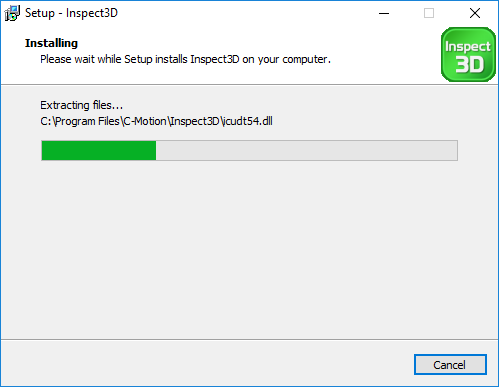Click "Program Files" in the install path

click(x=87, y=121)
